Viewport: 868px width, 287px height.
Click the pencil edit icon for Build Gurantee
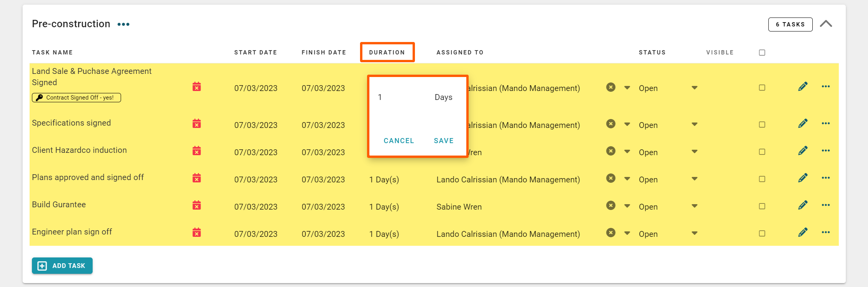coord(803,205)
